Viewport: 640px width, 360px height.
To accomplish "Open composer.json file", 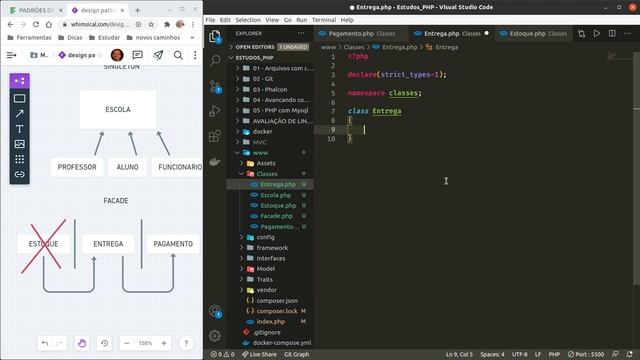I will click(x=277, y=300).
